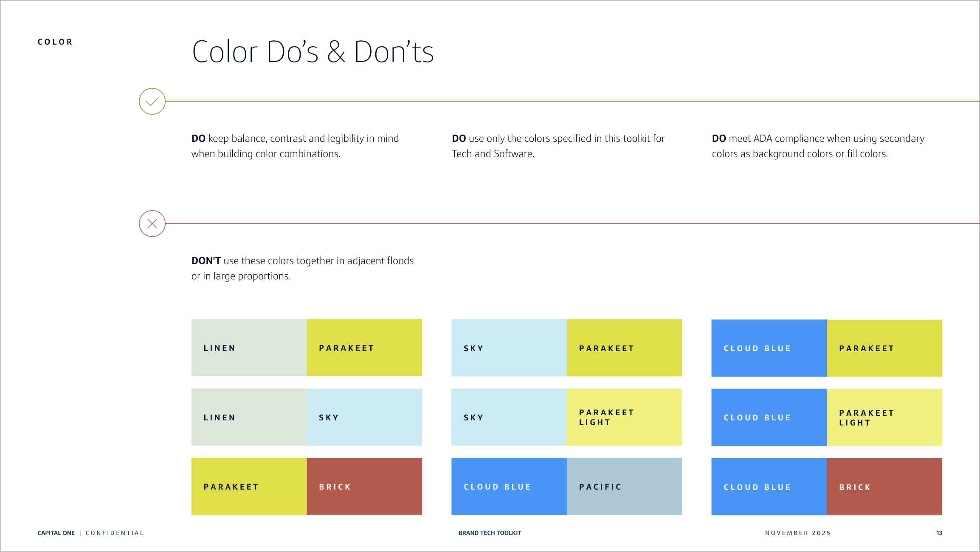
Task: Click the DON'T adjacent floods text
Action: pyautogui.click(x=302, y=268)
